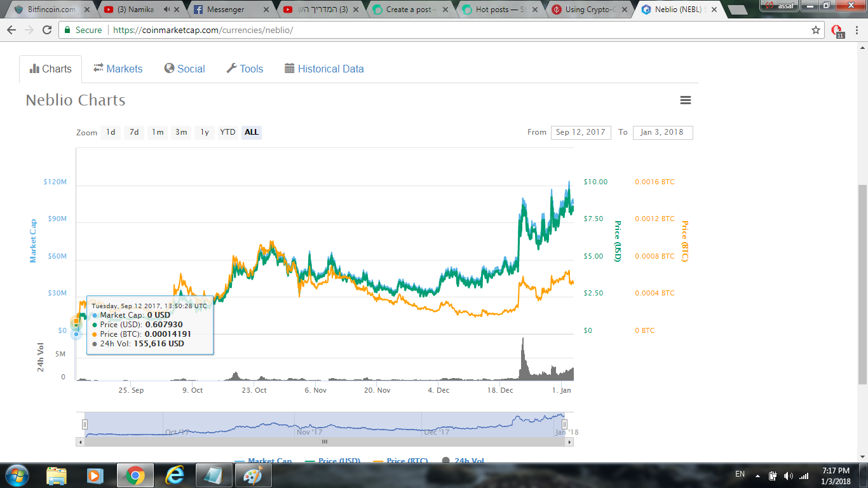
Task: Open File Explorer from the taskbar
Action: 57,475
